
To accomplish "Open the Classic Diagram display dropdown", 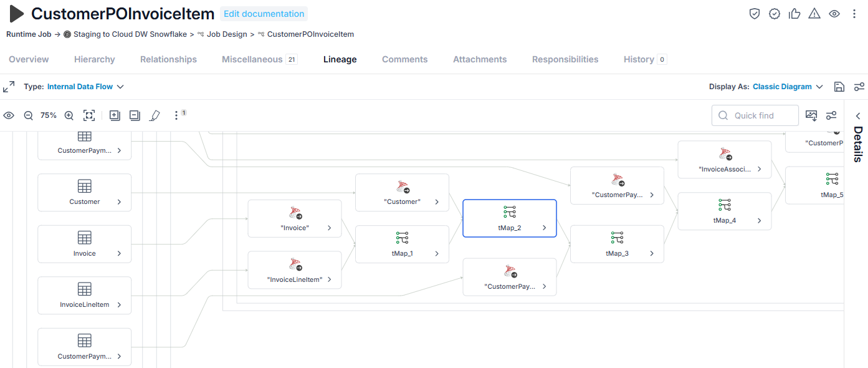I will [x=788, y=87].
